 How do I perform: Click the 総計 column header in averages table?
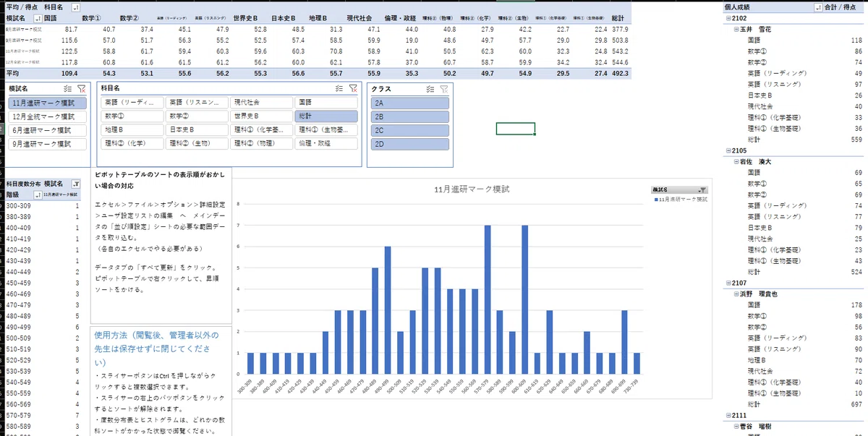point(618,17)
